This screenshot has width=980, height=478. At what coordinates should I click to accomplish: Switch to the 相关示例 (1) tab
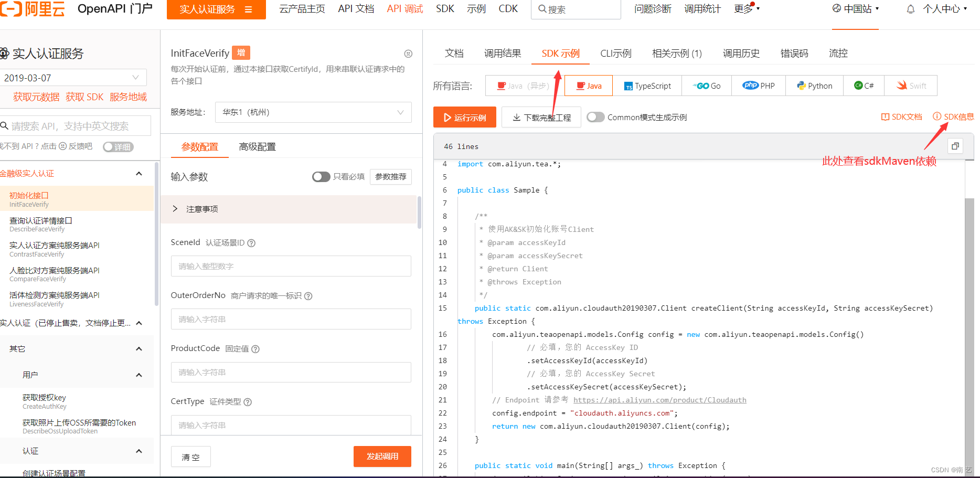(677, 54)
